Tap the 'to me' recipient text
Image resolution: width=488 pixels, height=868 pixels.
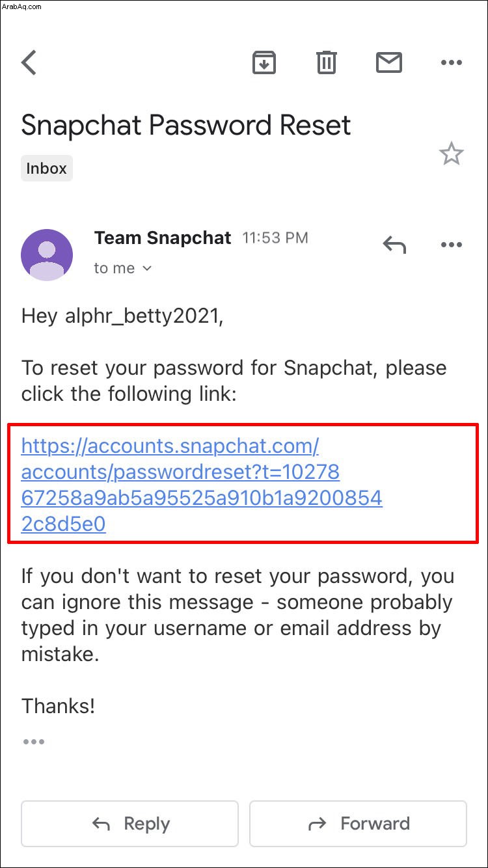coord(115,268)
